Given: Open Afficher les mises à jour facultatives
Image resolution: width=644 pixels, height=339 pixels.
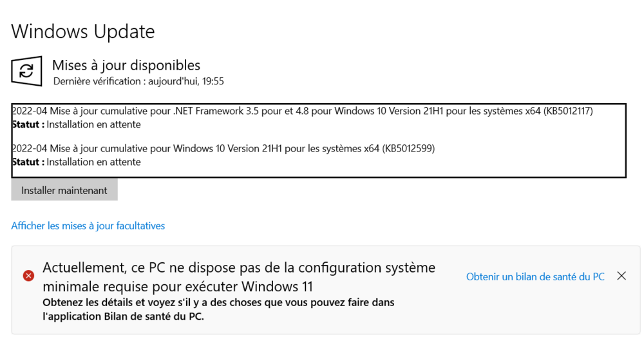Looking at the screenshot, I should pyautogui.click(x=88, y=226).
